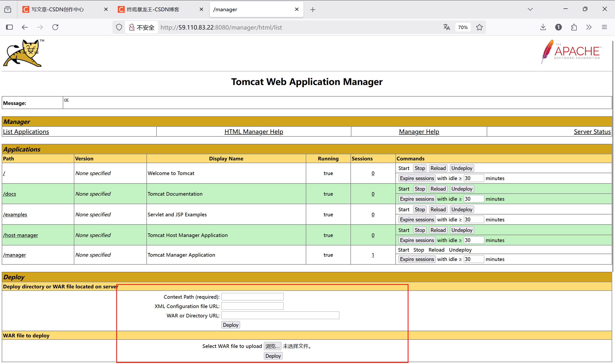Open the /docs path link

pos(10,194)
